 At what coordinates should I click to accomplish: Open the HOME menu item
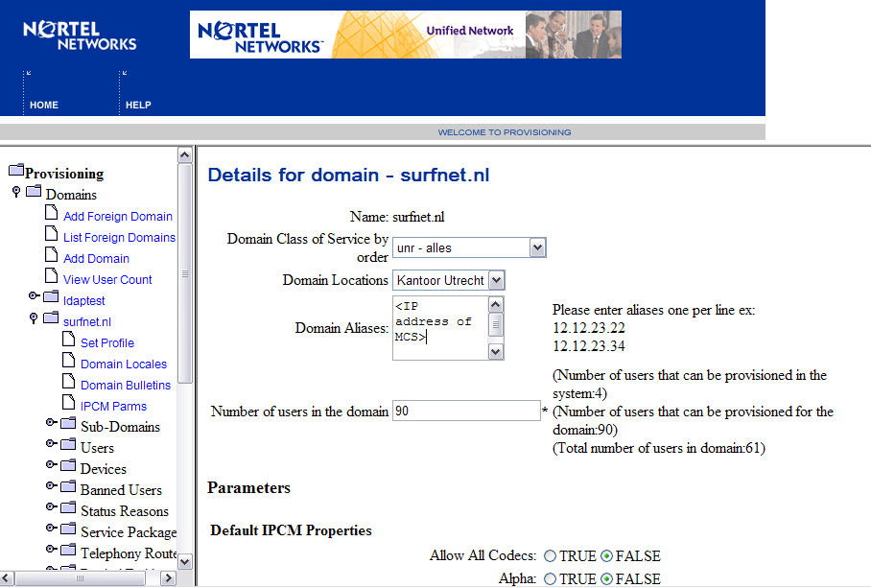(x=44, y=105)
